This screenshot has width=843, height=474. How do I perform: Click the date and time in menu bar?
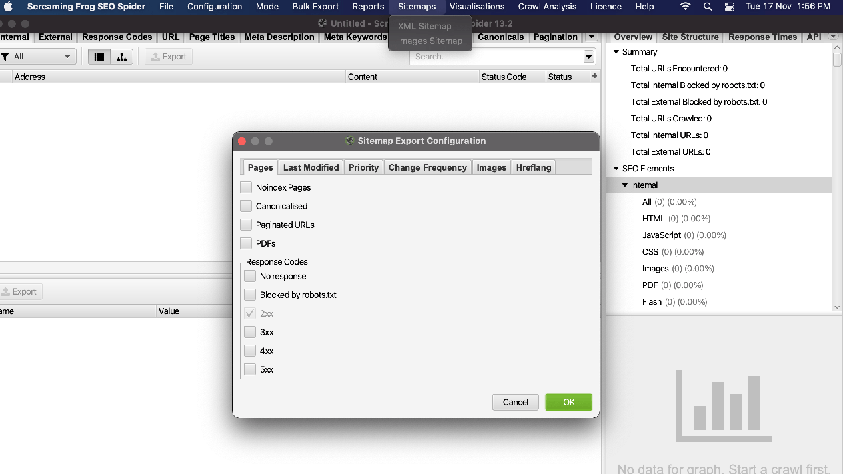click(788, 6)
